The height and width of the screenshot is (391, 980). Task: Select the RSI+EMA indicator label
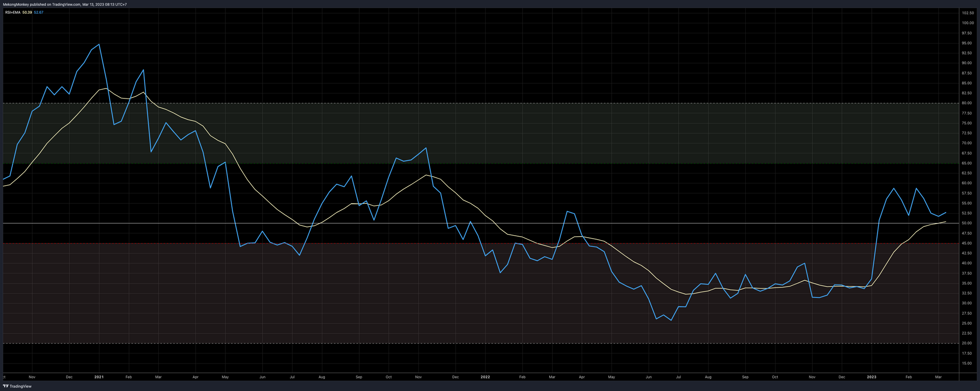(x=13, y=12)
